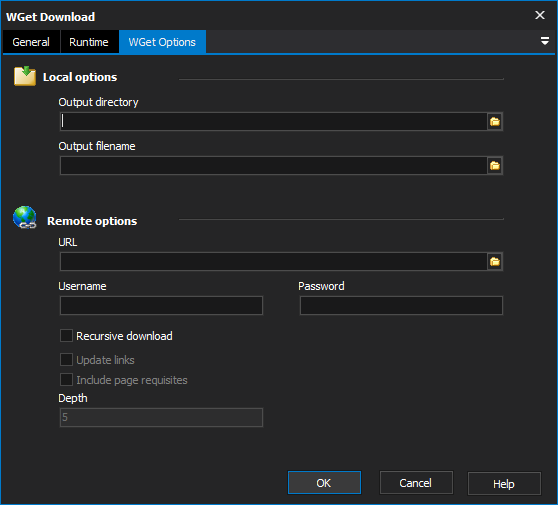Click the "Remote options" heading
The width and height of the screenshot is (558, 505).
click(92, 221)
